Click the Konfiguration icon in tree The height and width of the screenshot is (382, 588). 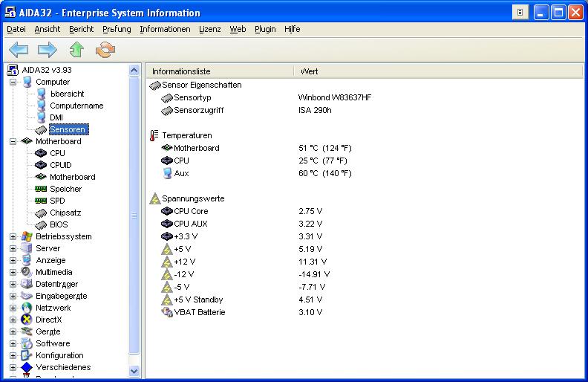27,355
